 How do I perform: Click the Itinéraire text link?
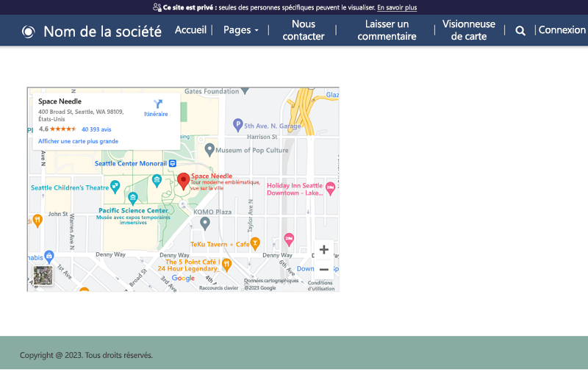pyautogui.click(x=156, y=114)
